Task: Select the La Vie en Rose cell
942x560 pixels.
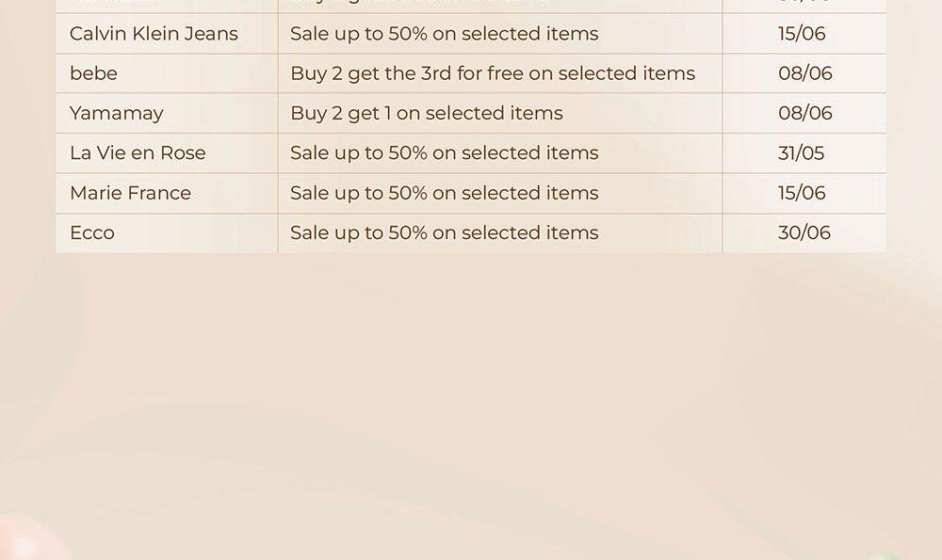Action: coord(167,153)
